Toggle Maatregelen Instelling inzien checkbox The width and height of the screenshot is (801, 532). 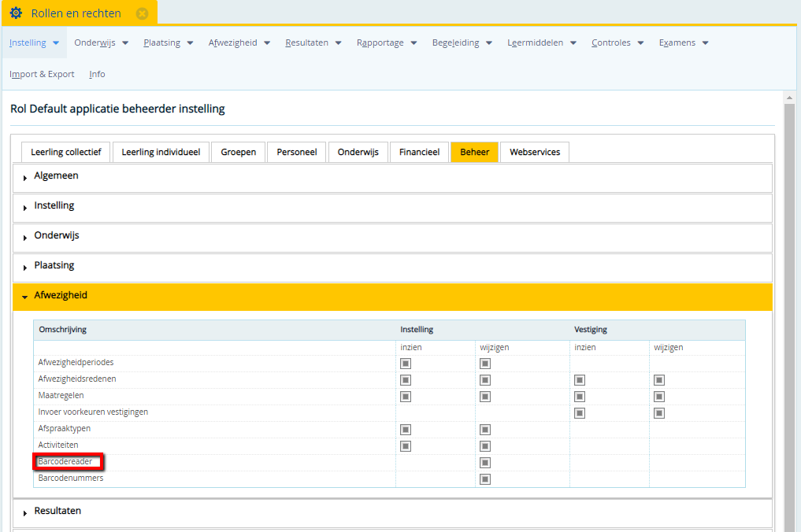point(406,397)
